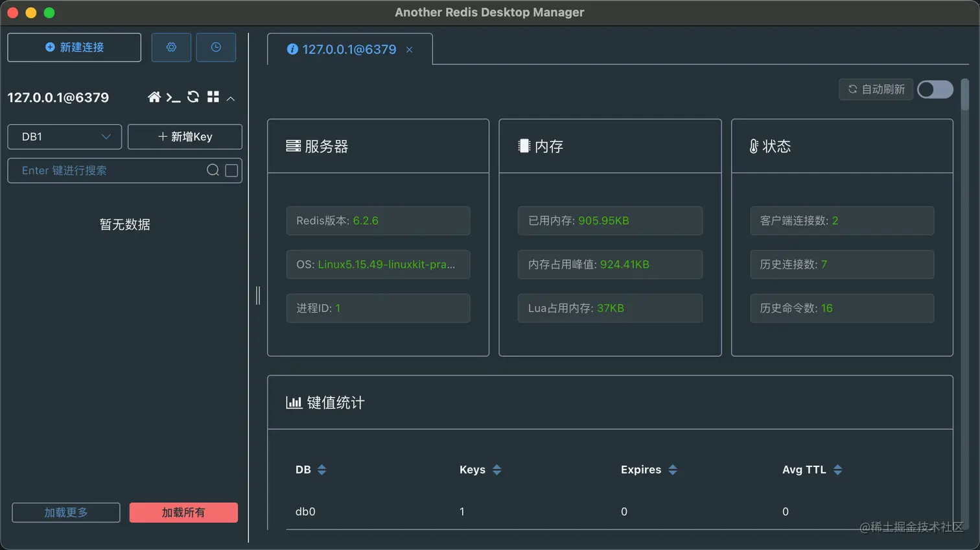The height and width of the screenshot is (550, 980).
Task: Open the grid menu icon beside connection
Action: (213, 97)
